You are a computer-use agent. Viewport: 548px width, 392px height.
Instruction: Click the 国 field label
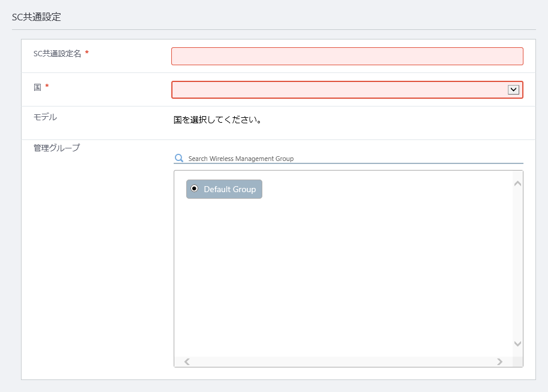[37, 87]
